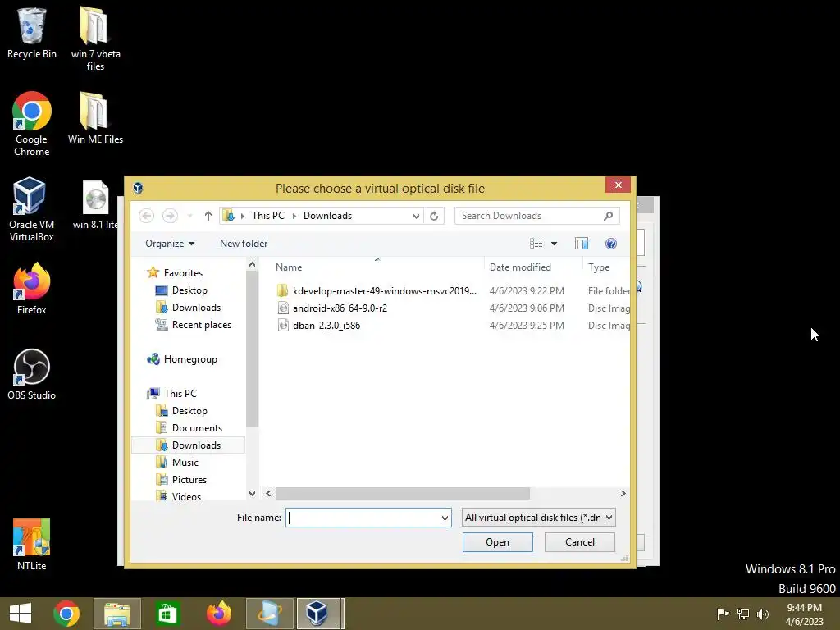Viewport: 840px width, 630px height.
Task: Select Oracle VM VirtualBox desktop shortcut
Action: [32, 209]
